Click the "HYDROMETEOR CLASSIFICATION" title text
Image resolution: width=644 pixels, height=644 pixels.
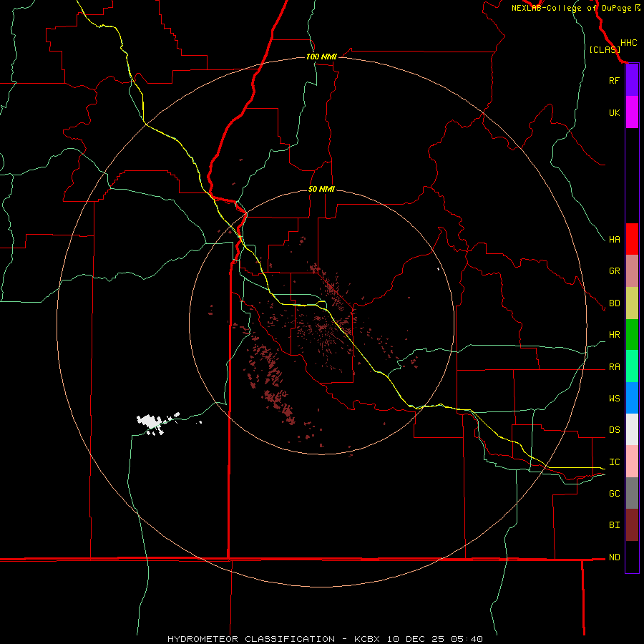pyautogui.click(x=251, y=639)
